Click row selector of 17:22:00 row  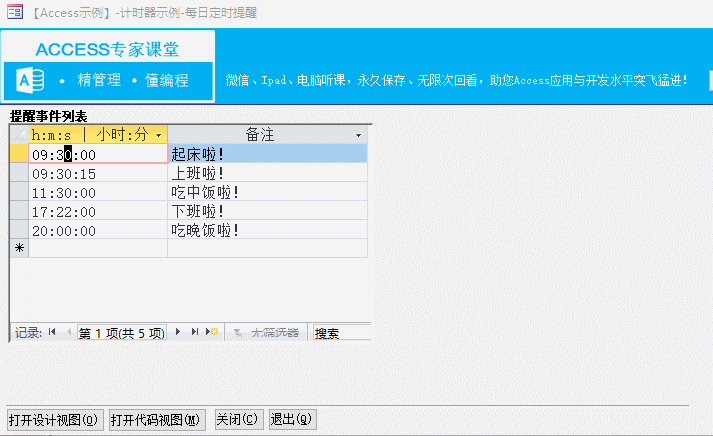click(20, 211)
